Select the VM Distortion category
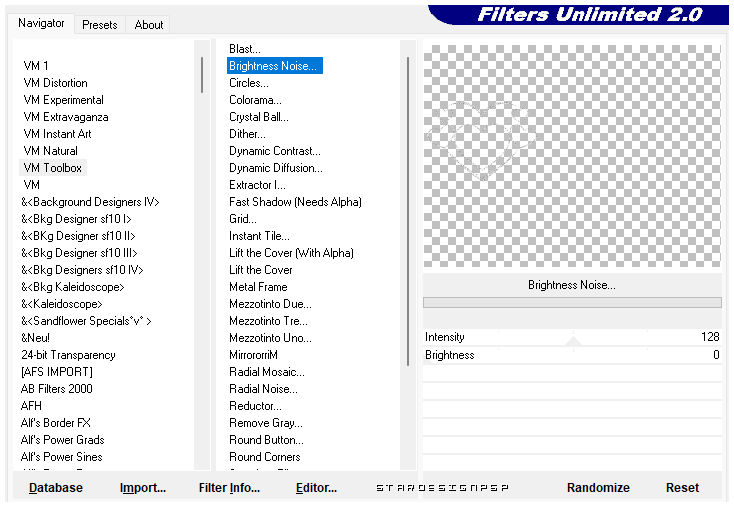The image size is (734, 507). (55, 83)
